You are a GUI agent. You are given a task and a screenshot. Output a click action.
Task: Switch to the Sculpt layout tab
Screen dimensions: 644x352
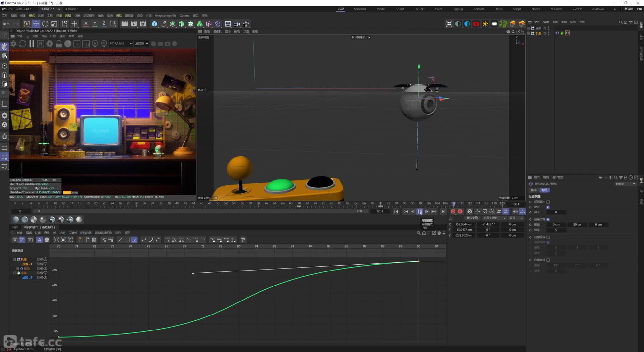pyautogui.click(x=399, y=9)
